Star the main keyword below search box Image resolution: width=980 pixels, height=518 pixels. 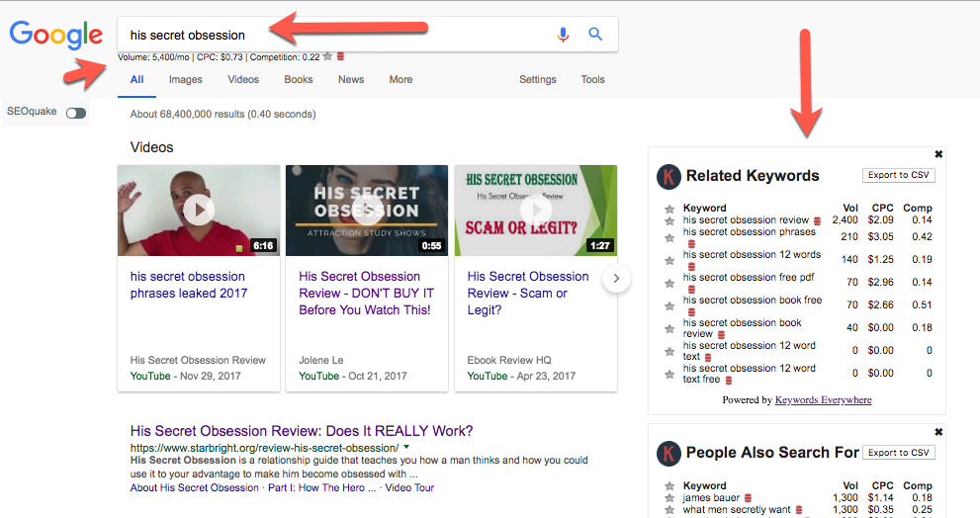[327, 56]
